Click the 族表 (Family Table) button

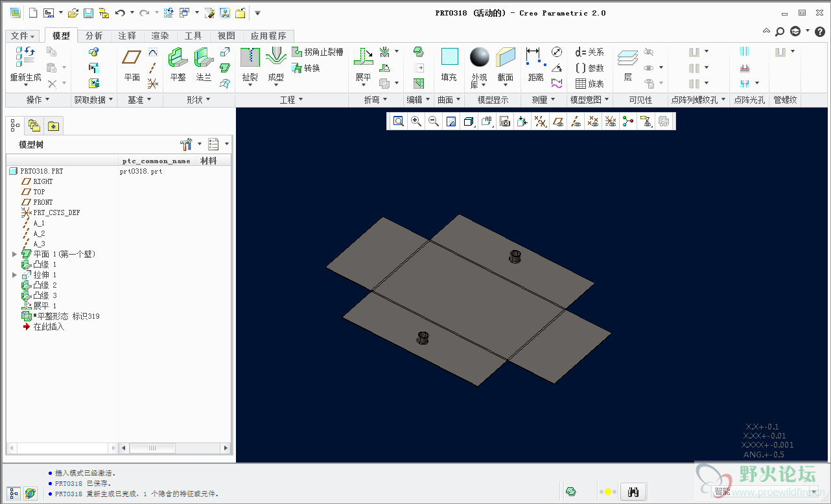tap(589, 84)
